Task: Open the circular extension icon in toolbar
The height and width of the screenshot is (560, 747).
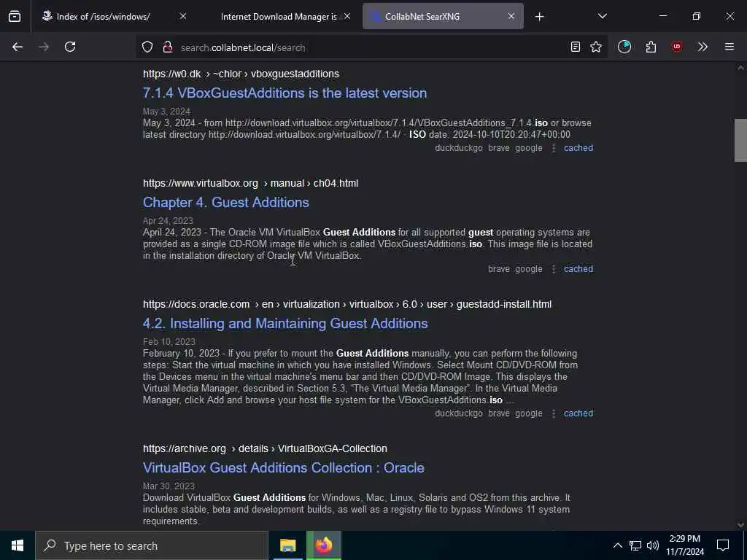Action: coord(624,47)
